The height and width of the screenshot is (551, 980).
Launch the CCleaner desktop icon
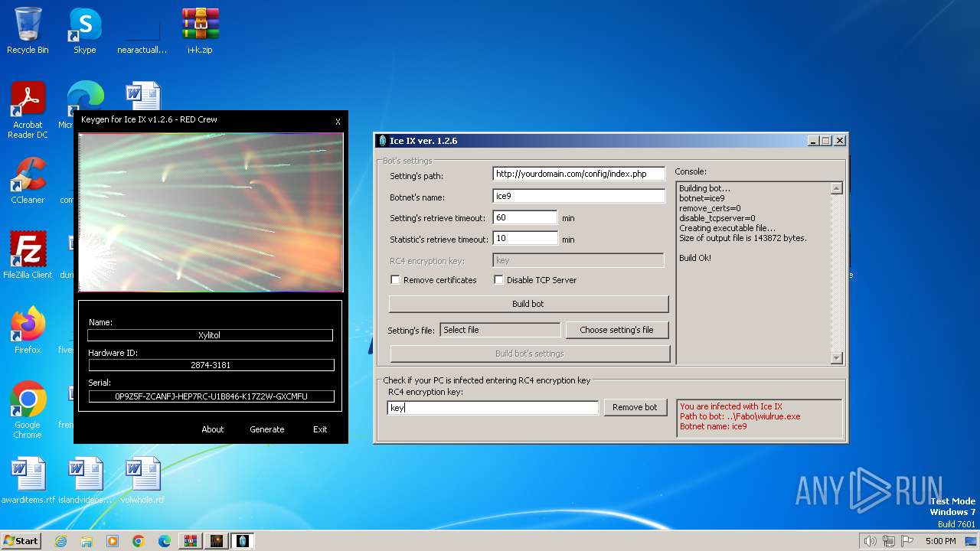click(x=28, y=181)
